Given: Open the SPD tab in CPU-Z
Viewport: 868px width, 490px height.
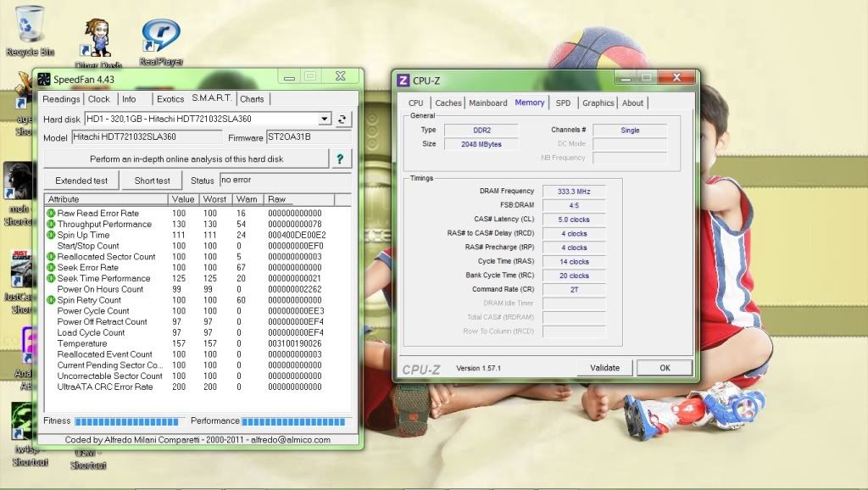Looking at the screenshot, I should pyautogui.click(x=563, y=103).
